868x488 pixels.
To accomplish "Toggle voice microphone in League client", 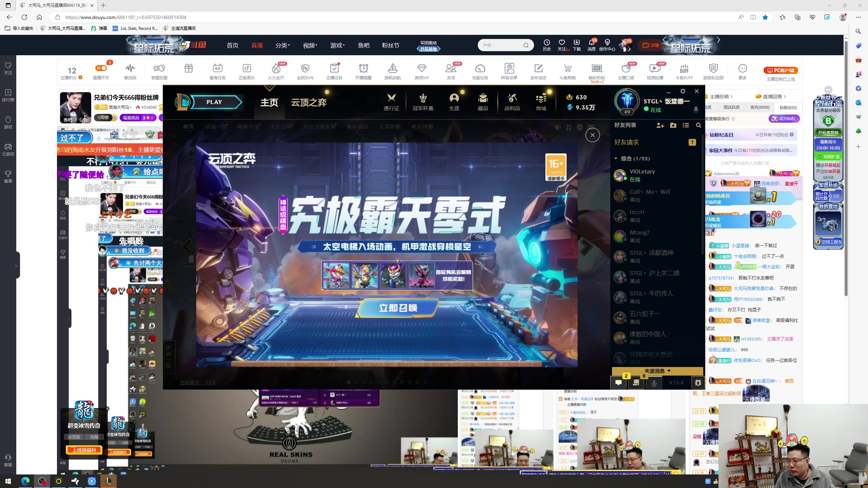I will click(654, 383).
